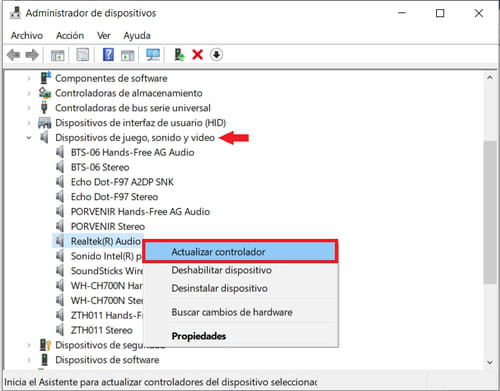Click the vertical scrollbar thumb
Image resolution: width=500 pixels, height=391 pixels.
tap(490, 212)
